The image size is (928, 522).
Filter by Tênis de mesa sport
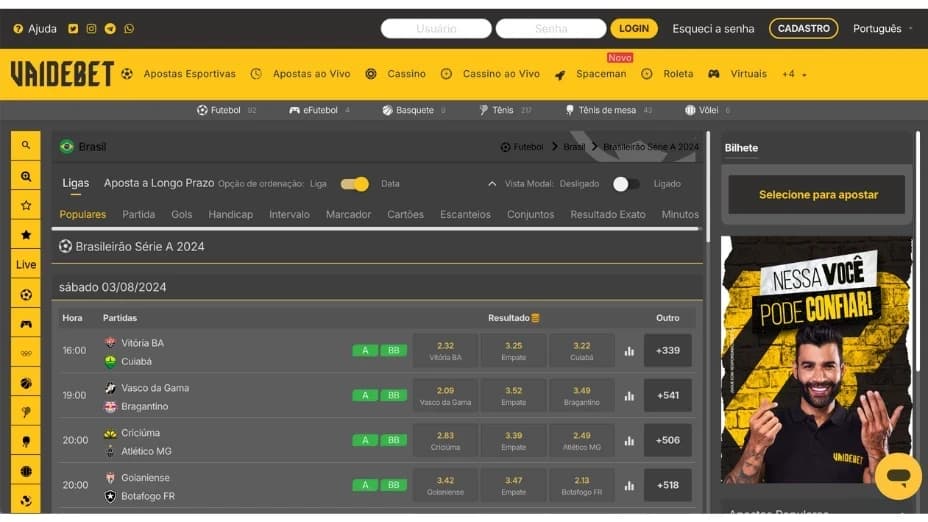tap(608, 110)
